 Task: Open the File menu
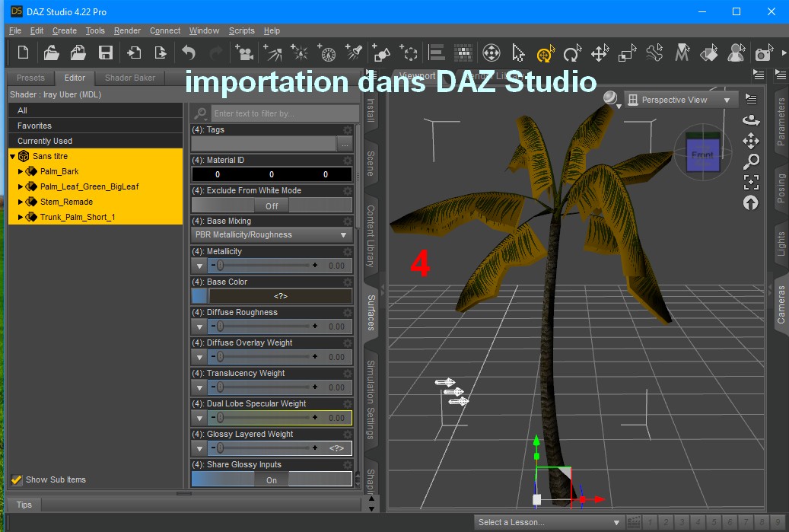point(15,30)
